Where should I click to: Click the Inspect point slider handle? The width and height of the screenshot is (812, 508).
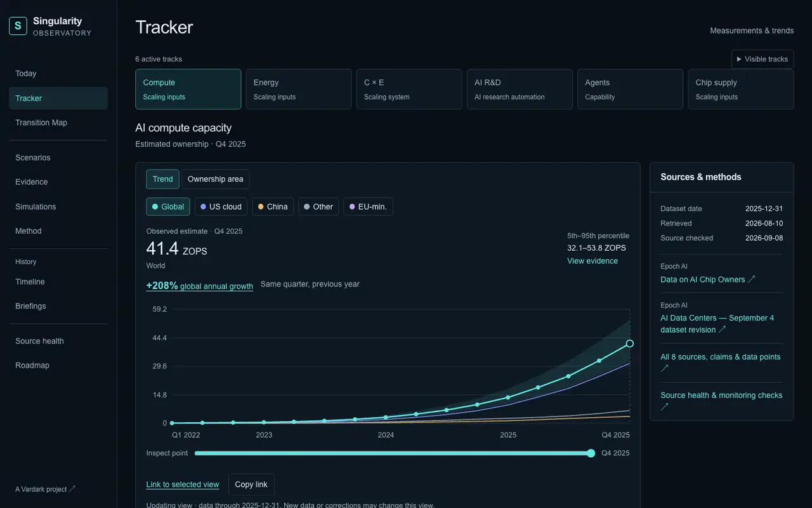tap(591, 453)
